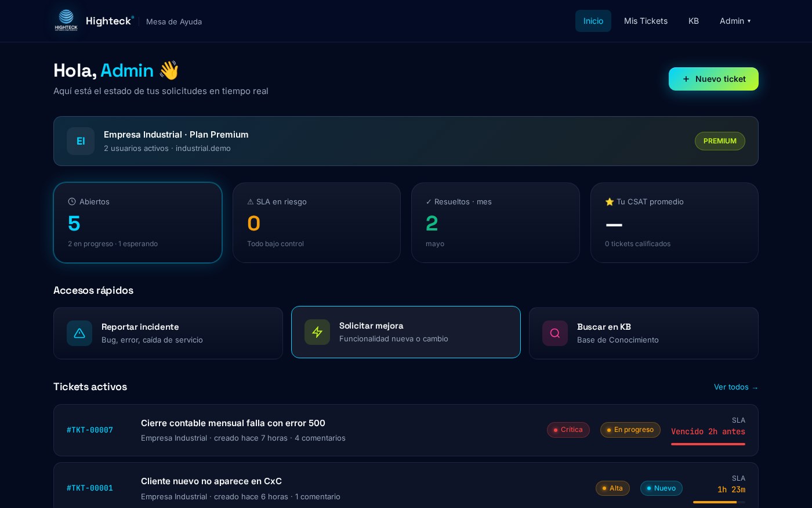Click the PREMIUM plan badge
812x508 pixels.
tap(720, 141)
